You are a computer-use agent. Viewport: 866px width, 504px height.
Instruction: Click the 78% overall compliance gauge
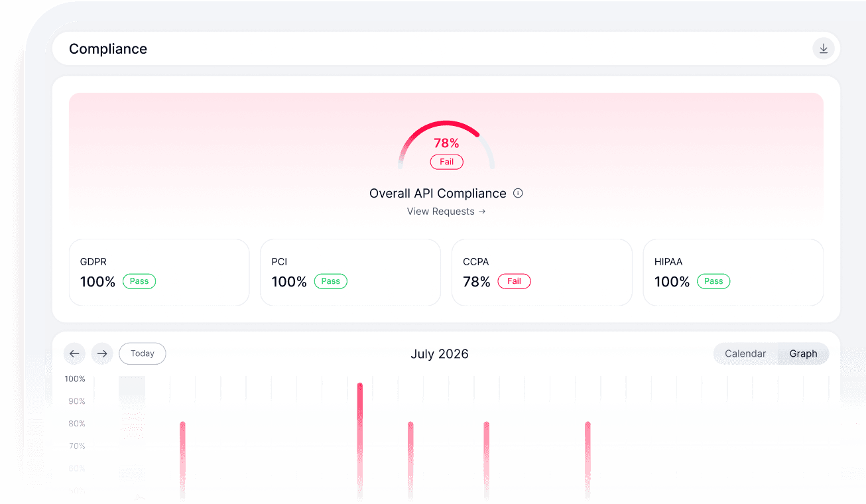[446, 143]
